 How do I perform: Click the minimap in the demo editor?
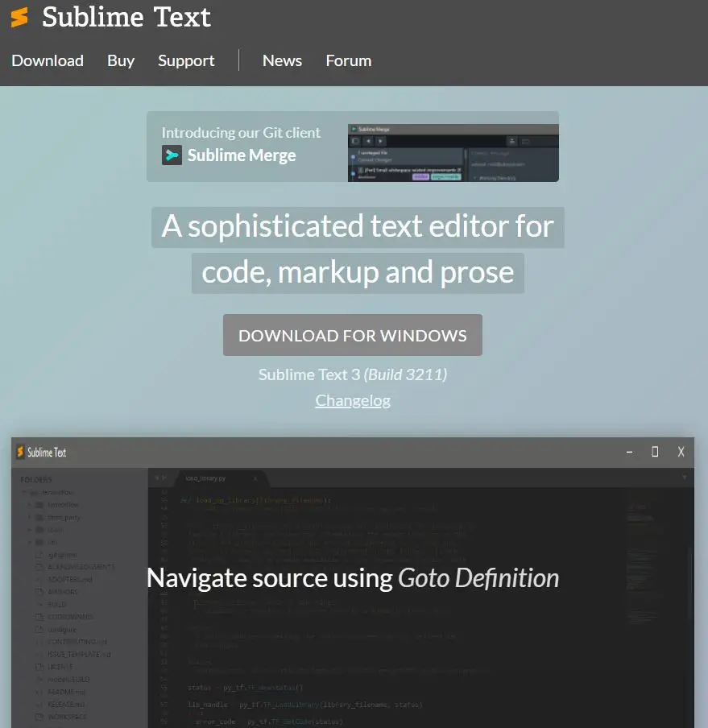point(643,562)
